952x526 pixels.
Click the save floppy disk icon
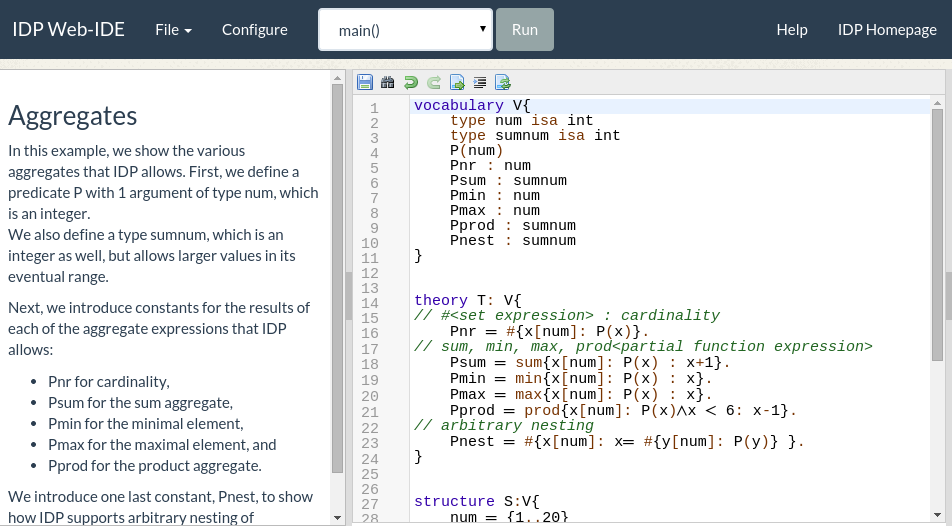pyautogui.click(x=364, y=82)
